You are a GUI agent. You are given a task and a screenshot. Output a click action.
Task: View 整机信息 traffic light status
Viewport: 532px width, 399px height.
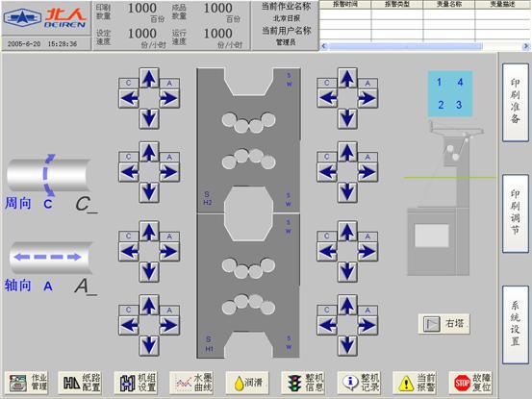(x=303, y=383)
